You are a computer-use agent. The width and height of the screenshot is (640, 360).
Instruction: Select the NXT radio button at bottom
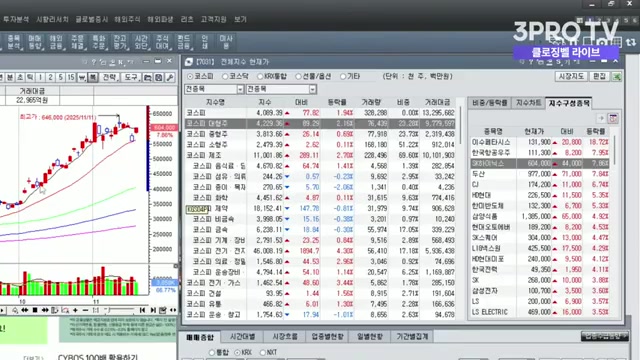pyautogui.click(x=262, y=352)
